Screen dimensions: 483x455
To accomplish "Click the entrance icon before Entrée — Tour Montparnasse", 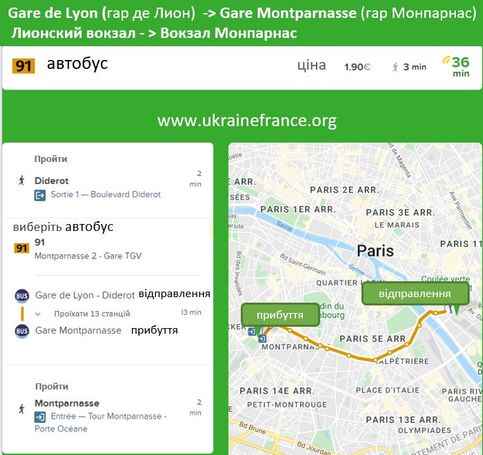I will pos(40,417).
